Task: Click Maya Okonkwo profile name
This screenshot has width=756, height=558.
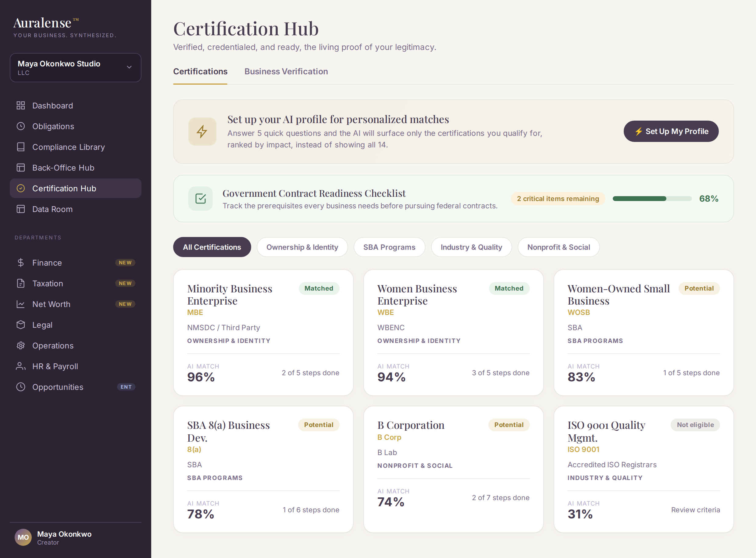Action: 64,534
